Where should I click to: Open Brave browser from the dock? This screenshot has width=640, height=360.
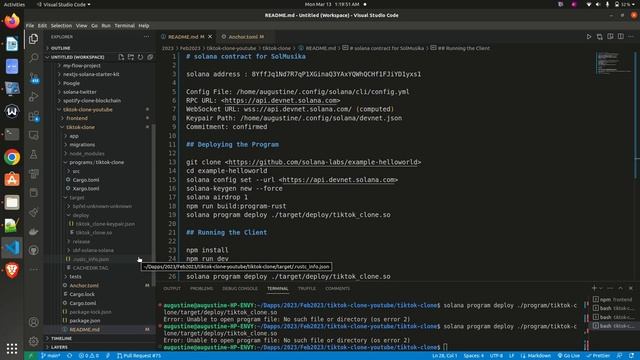pyautogui.click(x=12, y=270)
